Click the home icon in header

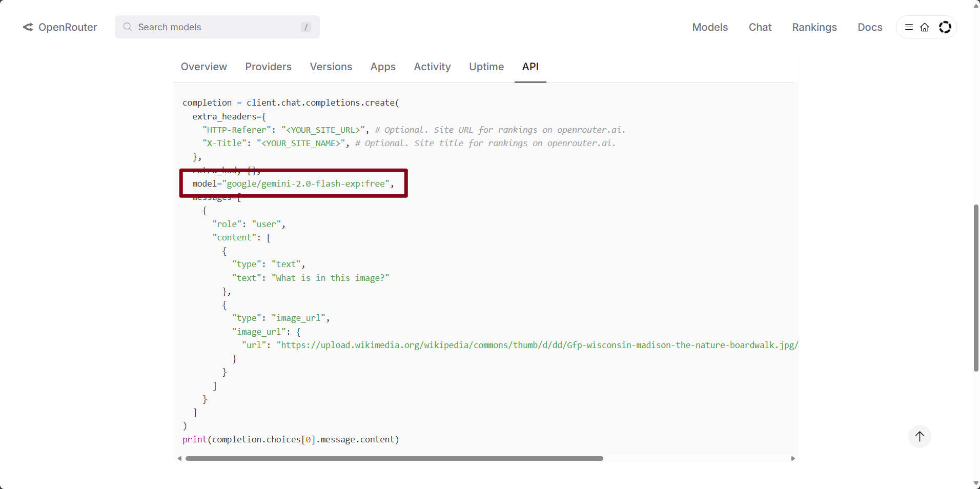click(x=925, y=27)
